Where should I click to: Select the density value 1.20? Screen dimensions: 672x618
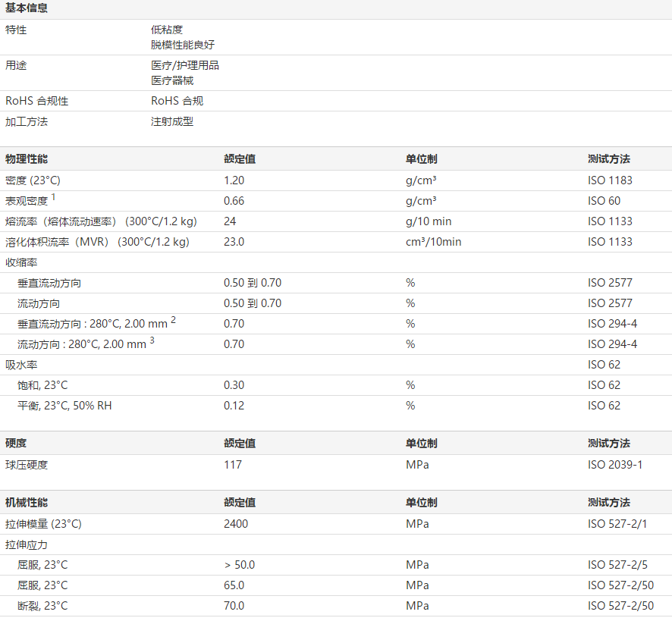234,180
